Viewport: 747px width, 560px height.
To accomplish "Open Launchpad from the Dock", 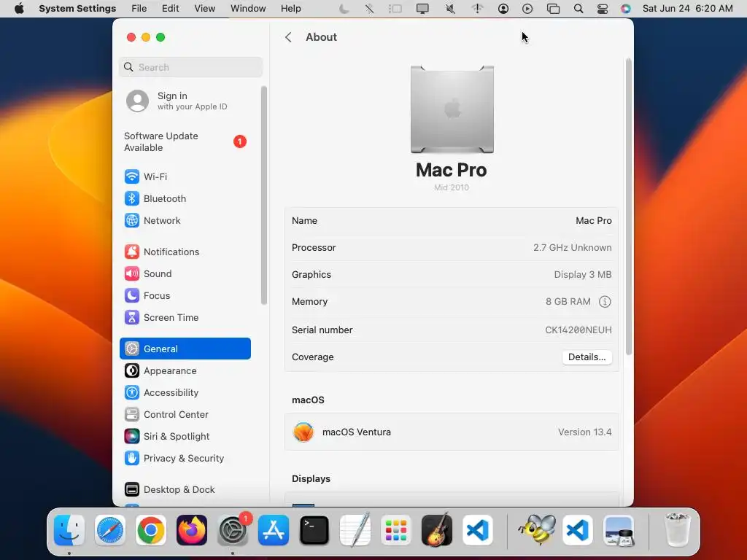I will [396, 530].
